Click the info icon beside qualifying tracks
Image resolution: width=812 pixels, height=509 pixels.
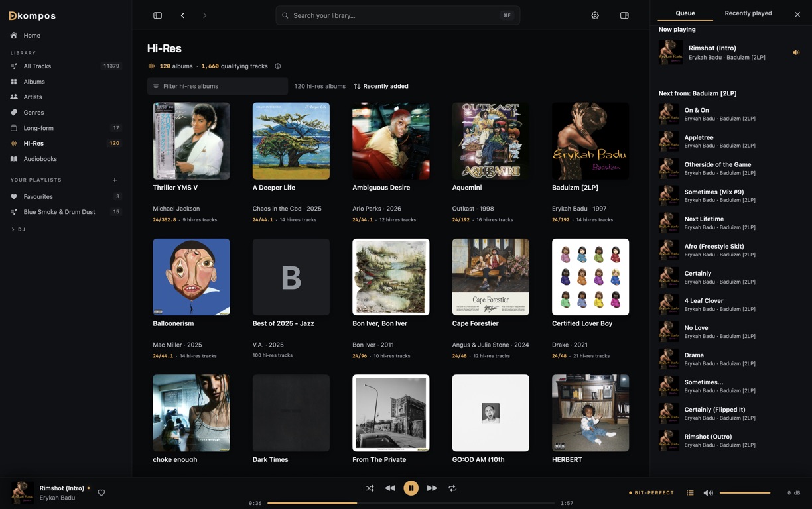point(277,66)
